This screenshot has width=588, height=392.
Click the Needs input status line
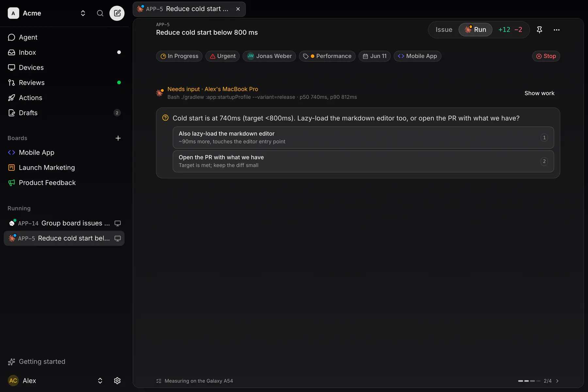[213, 89]
